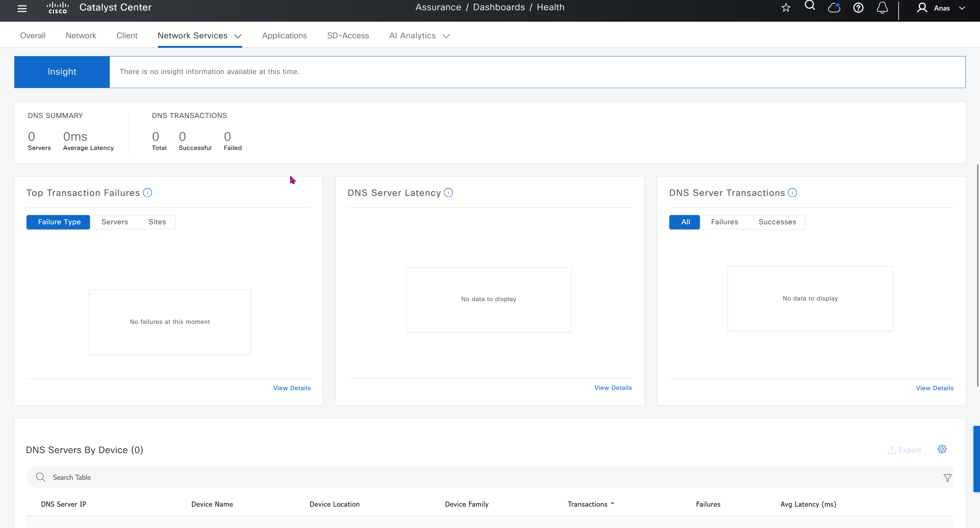Click the favorites star icon
Viewport: 980px width, 528px height.
pyautogui.click(x=786, y=8)
